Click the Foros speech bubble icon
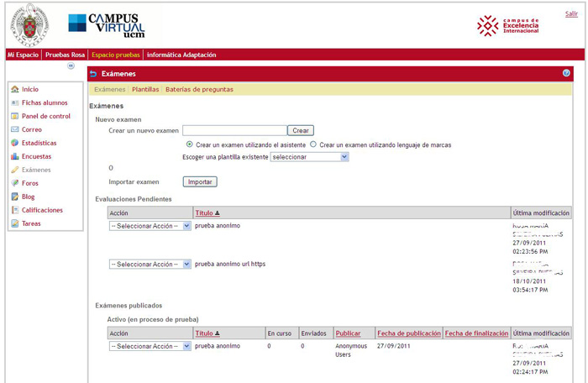This screenshot has height=383, width=588. [14, 183]
